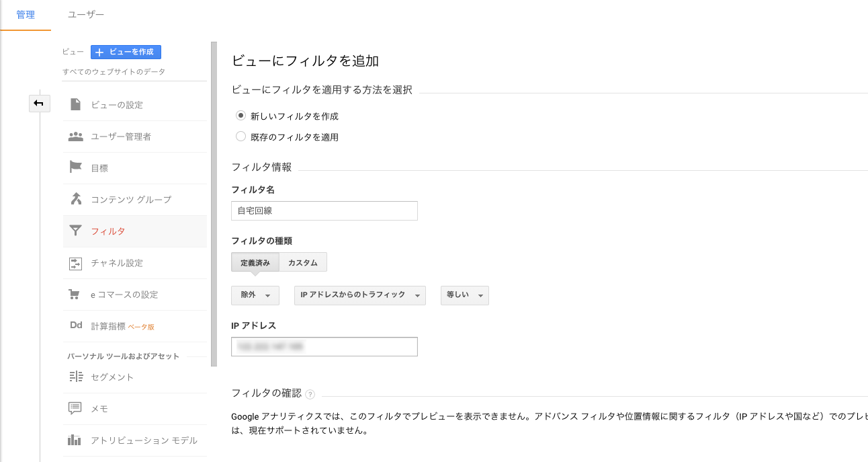Image resolution: width=868 pixels, height=462 pixels.
Task: Select 新しいフィルタを作成 radio button
Action: tap(241, 116)
